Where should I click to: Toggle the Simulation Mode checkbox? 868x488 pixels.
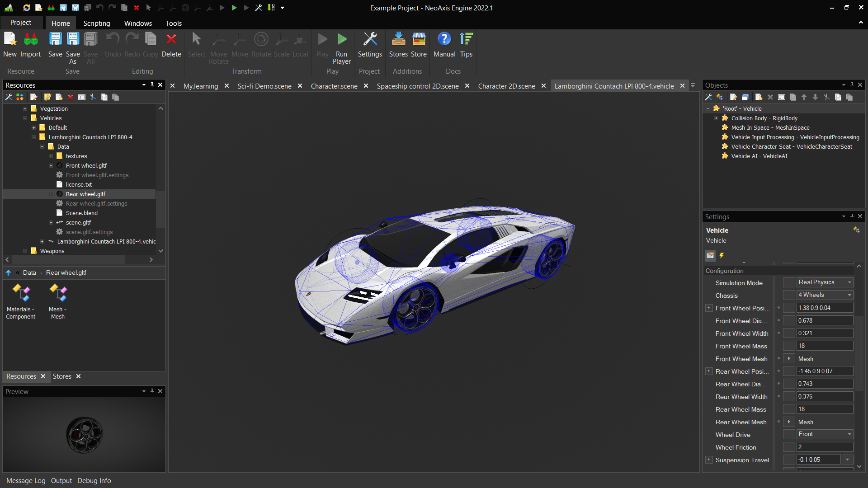coord(789,282)
